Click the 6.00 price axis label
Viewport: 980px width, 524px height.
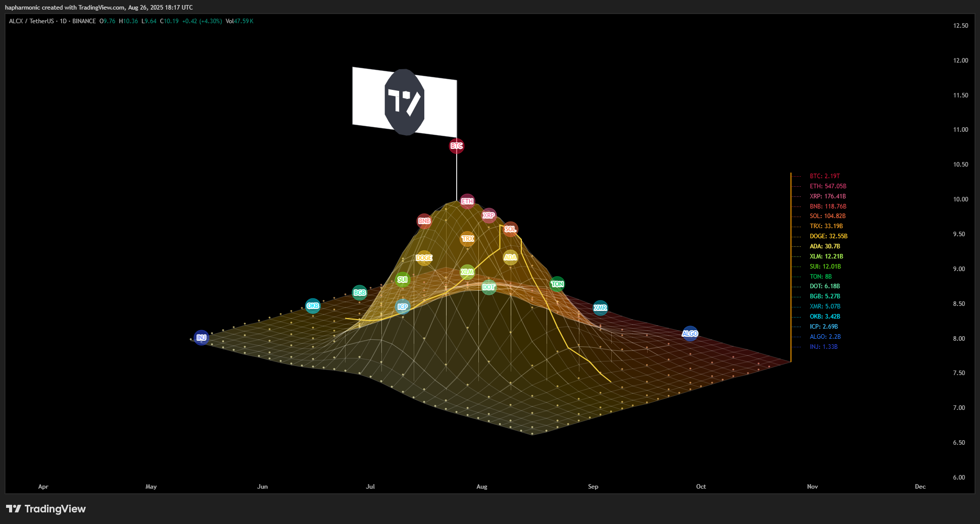[x=959, y=478]
